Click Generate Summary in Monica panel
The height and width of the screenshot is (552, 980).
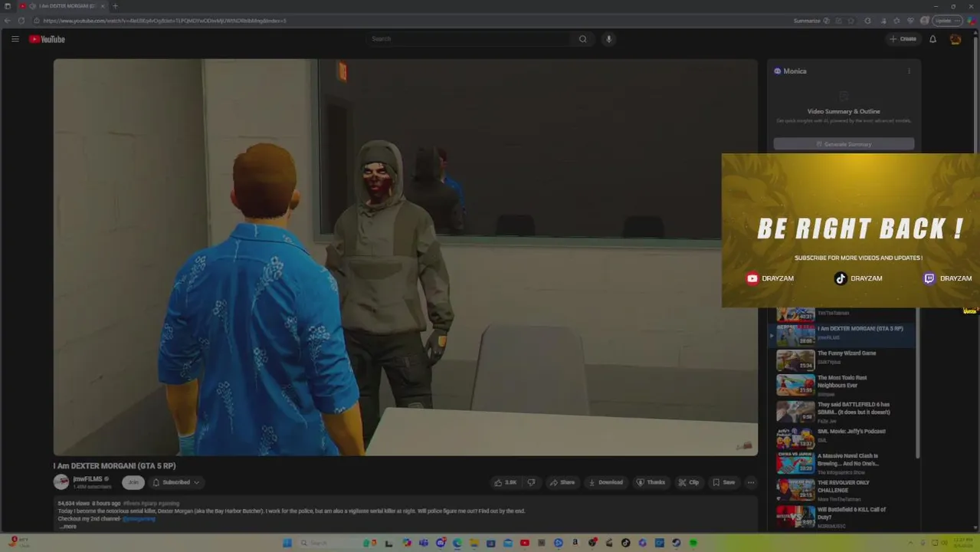pos(844,144)
